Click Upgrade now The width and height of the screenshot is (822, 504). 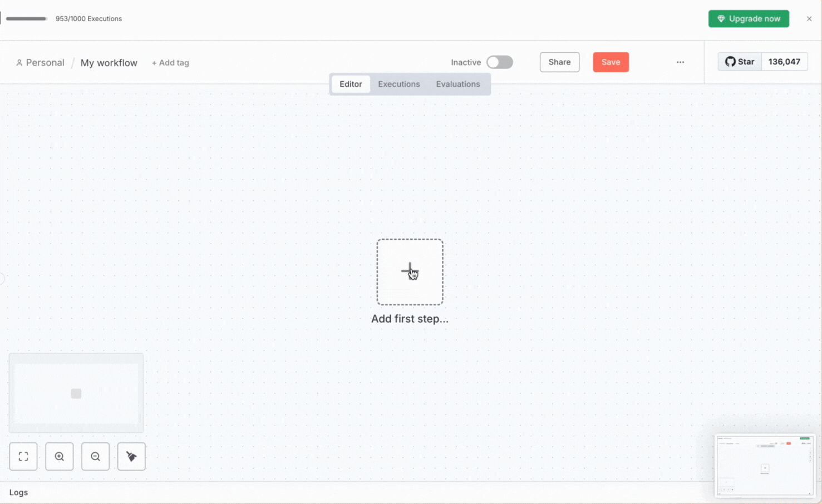coord(749,18)
